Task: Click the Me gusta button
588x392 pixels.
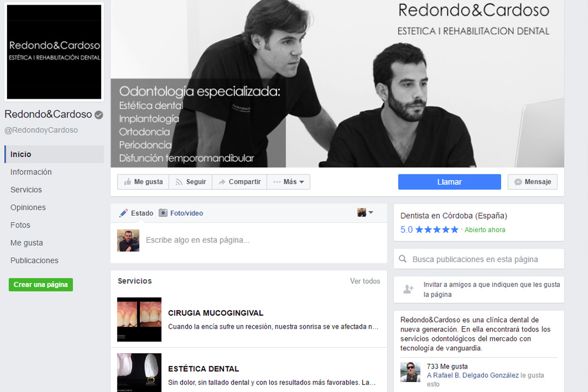Action: click(143, 182)
